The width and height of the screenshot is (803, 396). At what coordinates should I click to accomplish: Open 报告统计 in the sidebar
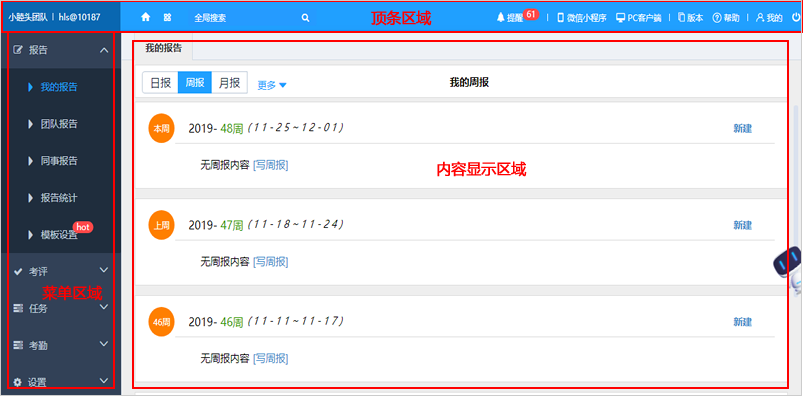59,198
